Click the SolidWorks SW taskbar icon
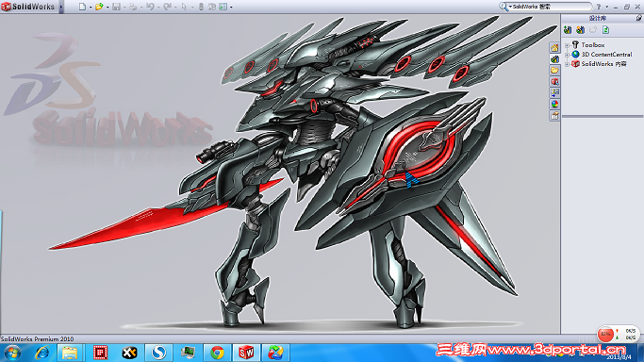This screenshot has height=362, width=644. [x=246, y=353]
